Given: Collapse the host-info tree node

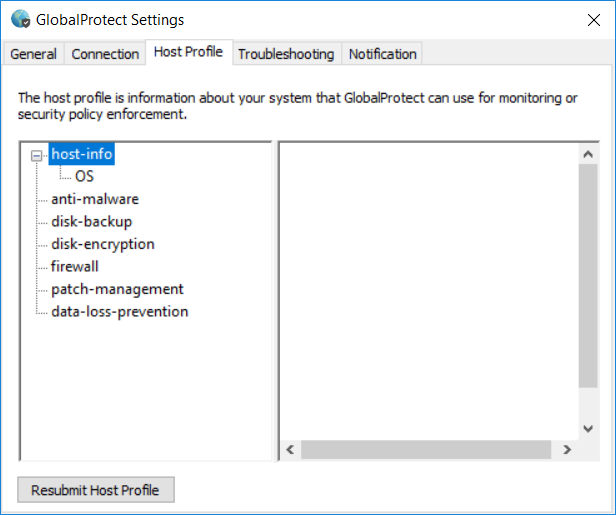Looking at the screenshot, I should point(37,155).
